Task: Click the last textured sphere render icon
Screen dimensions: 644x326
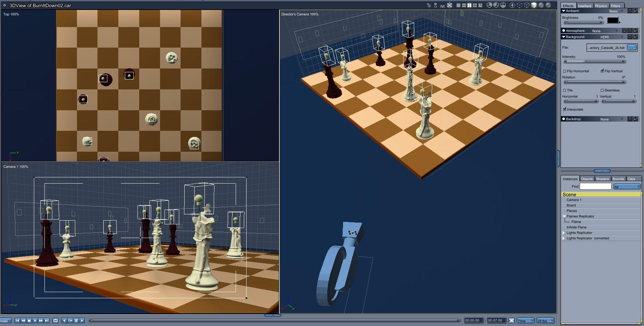Action: click(x=548, y=5)
